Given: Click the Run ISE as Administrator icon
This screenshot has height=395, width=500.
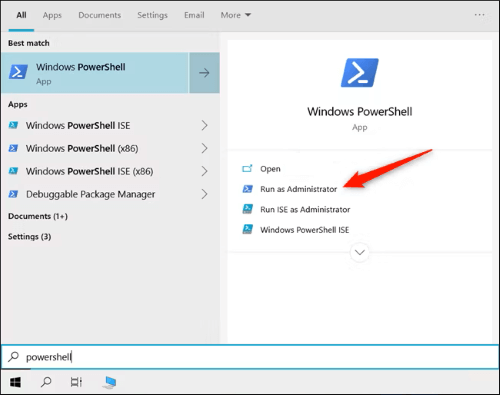Looking at the screenshot, I should (247, 209).
